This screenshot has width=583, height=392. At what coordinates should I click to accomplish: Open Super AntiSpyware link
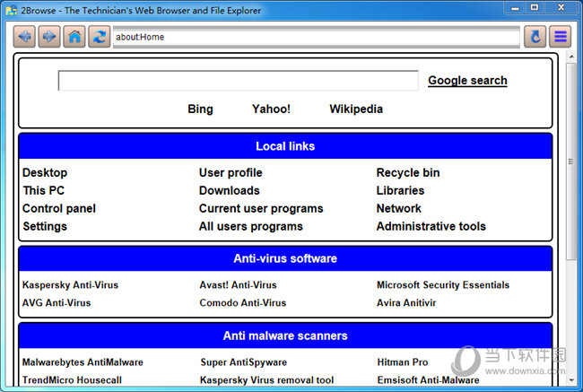244,362
